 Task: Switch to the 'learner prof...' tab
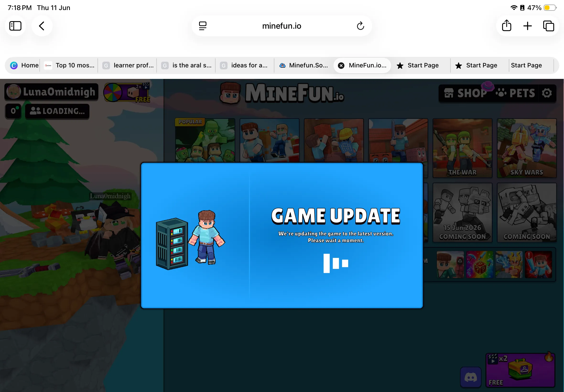[x=128, y=65]
